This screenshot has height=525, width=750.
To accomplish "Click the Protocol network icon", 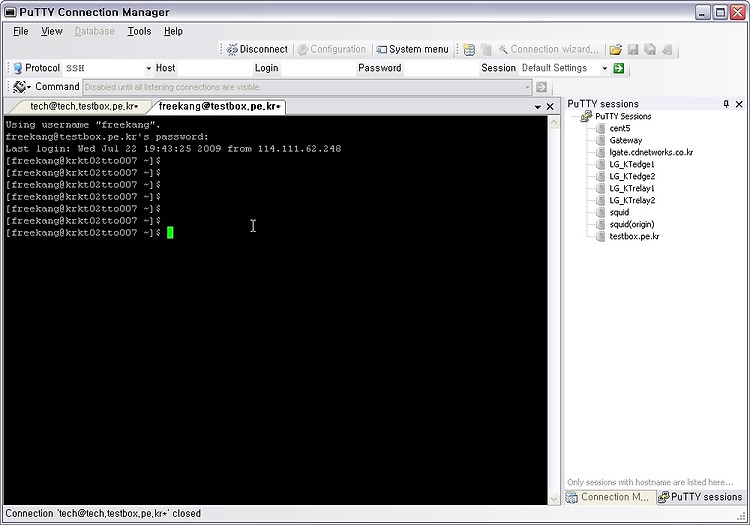I will coord(18,68).
